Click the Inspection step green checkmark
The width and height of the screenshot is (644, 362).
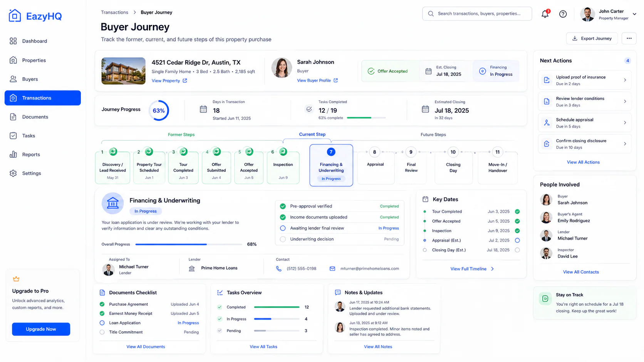tap(283, 152)
